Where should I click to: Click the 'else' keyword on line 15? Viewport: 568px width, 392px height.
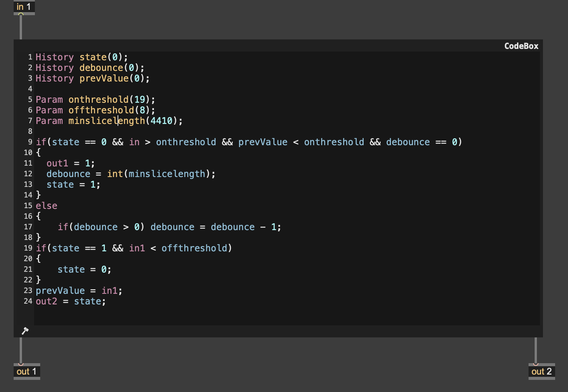click(47, 206)
